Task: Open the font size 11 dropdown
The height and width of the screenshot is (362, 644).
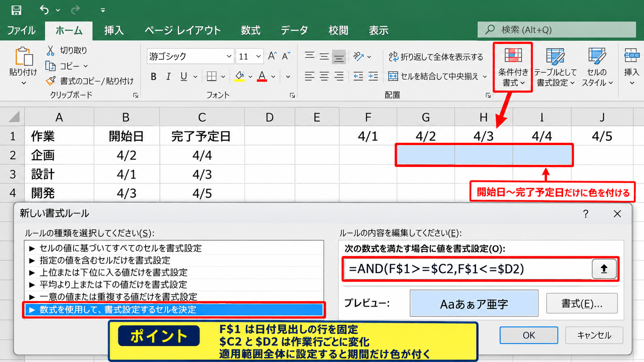Action: click(x=258, y=56)
